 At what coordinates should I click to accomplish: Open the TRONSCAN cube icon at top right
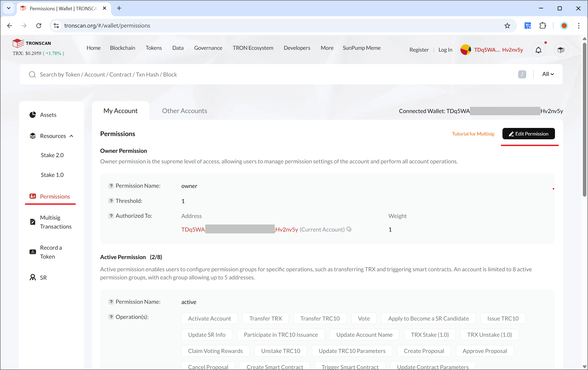coord(561,50)
